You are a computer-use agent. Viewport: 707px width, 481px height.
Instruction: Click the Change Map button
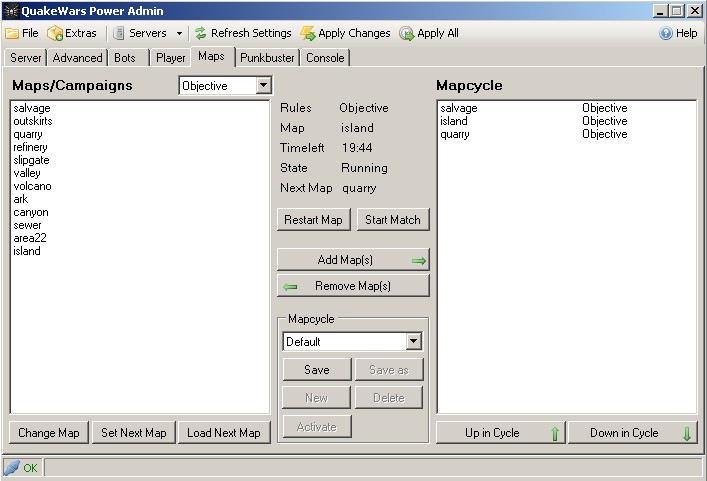coord(49,433)
